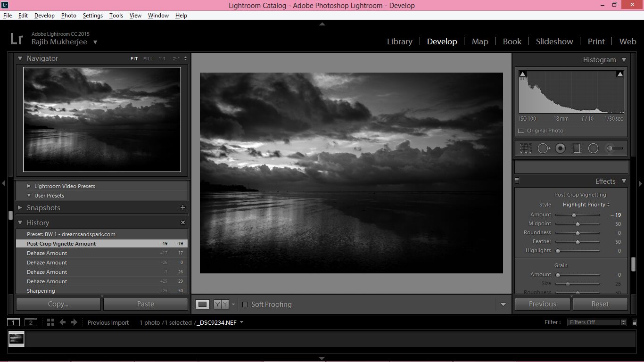Select the Crop Overlay tool
Screen dimensions: 644x362
[x=526, y=148]
